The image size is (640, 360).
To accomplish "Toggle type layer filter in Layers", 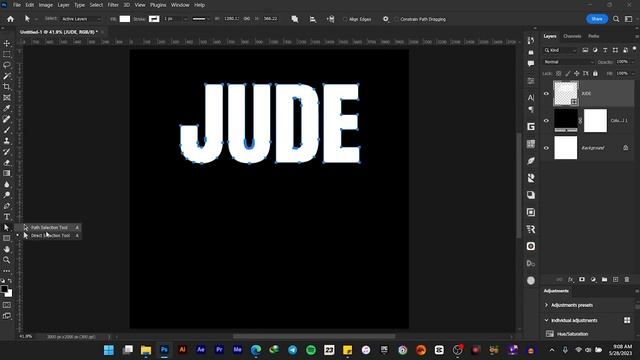I will point(605,50).
